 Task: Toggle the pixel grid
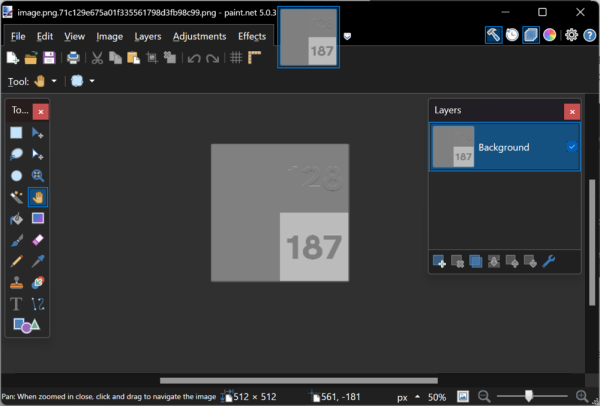point(236,58)
